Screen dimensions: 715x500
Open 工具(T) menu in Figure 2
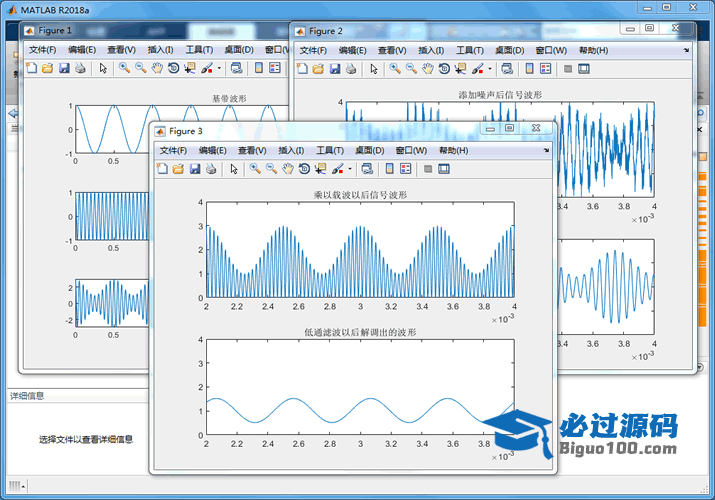(470, 50)
